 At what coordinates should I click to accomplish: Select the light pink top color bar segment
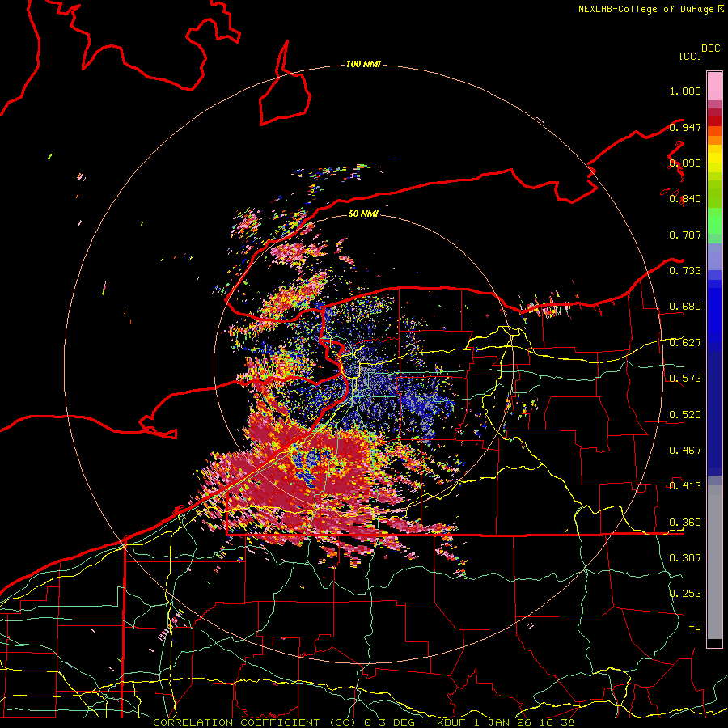714,86
